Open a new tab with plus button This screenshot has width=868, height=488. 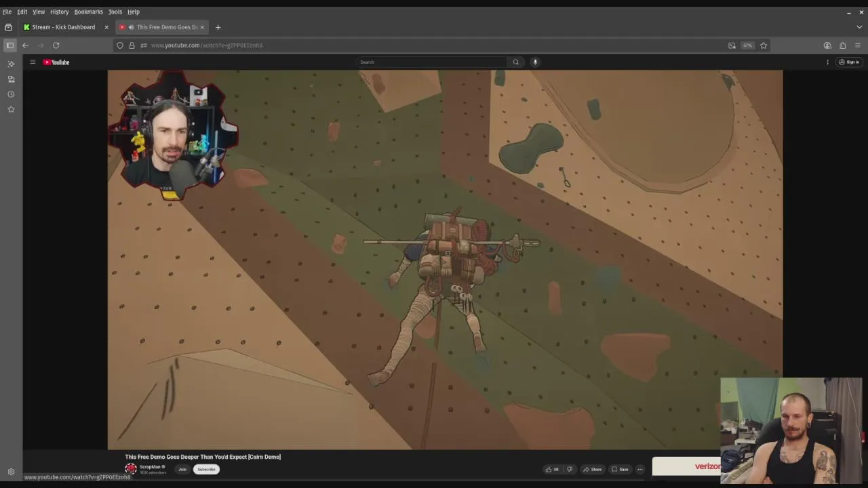(x=218, y=27)
